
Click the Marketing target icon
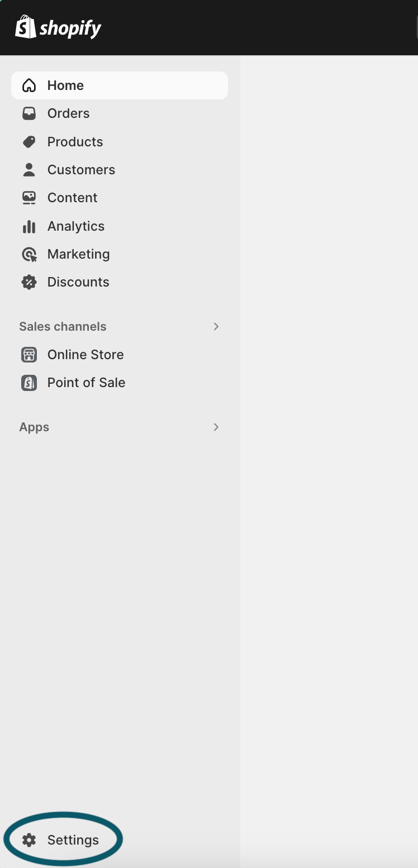[x=29, y=255]
